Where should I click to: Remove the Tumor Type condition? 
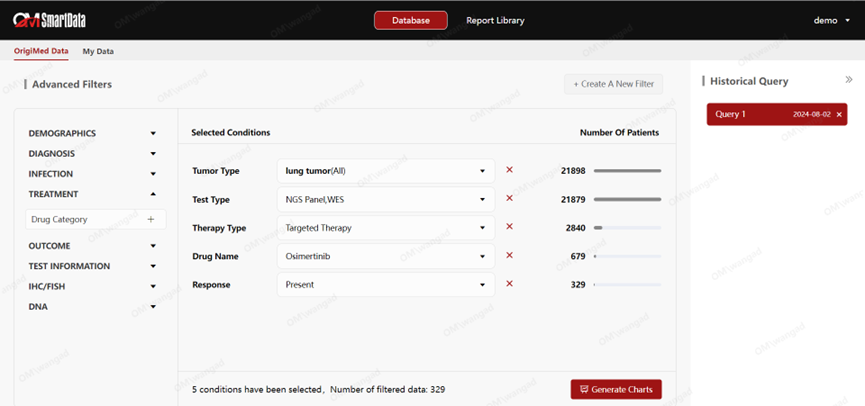(510, 170)
